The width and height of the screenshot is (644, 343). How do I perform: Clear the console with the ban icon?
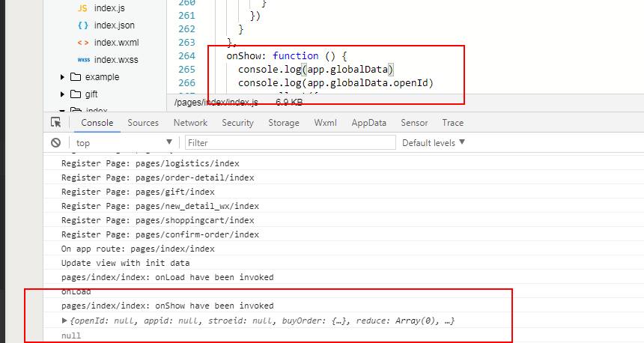[x=56, y=142]
